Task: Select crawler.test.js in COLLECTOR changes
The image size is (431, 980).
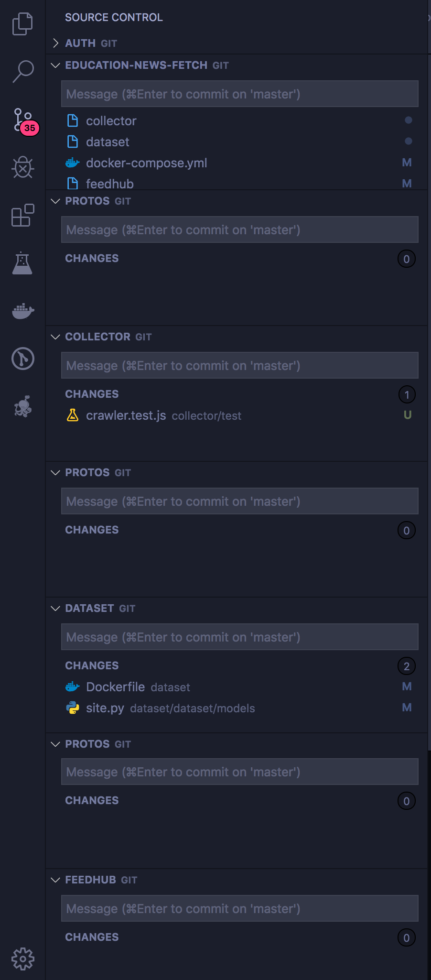Action: [x=126, y=415]
